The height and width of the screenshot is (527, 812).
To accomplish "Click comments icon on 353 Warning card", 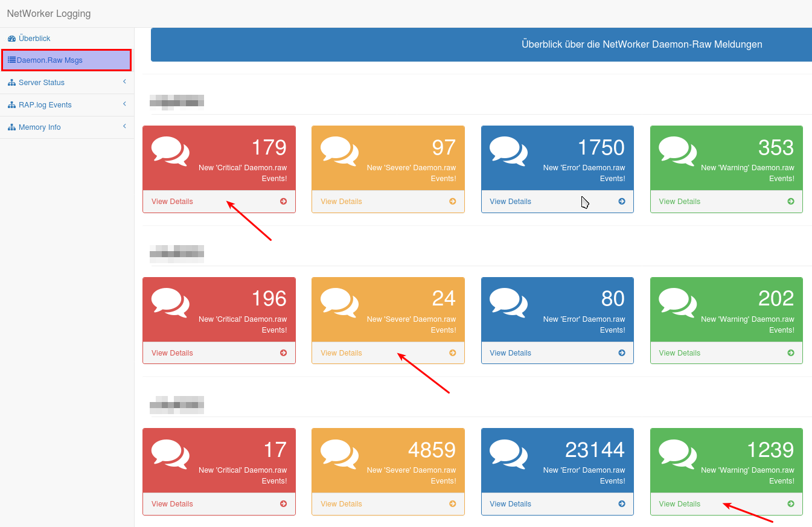I will coord(677,151).
